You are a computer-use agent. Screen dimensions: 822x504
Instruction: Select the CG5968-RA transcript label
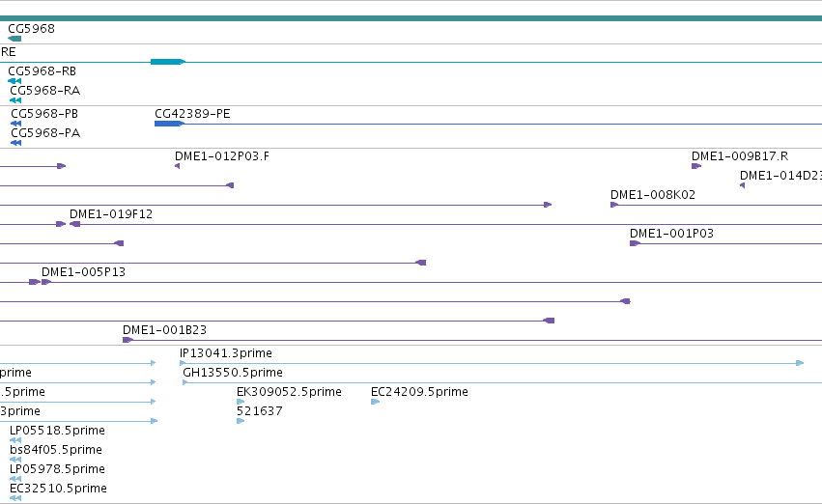45,90
